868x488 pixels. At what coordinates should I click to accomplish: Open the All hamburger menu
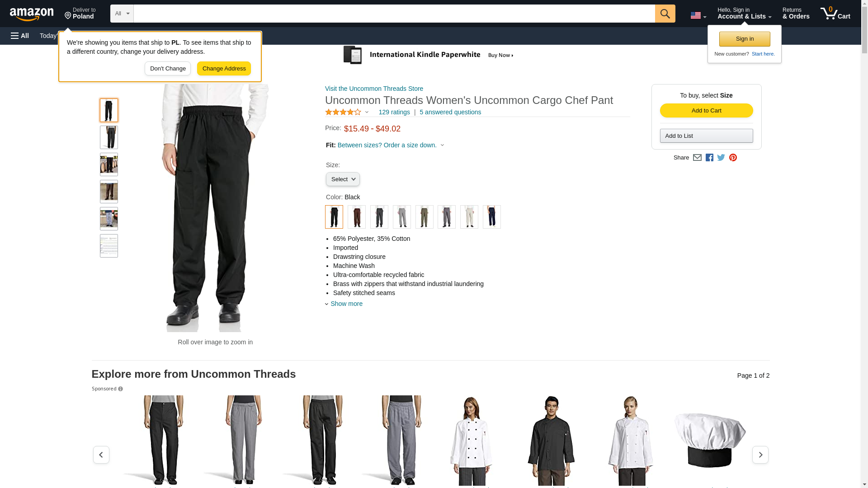(x=20, y=36)
